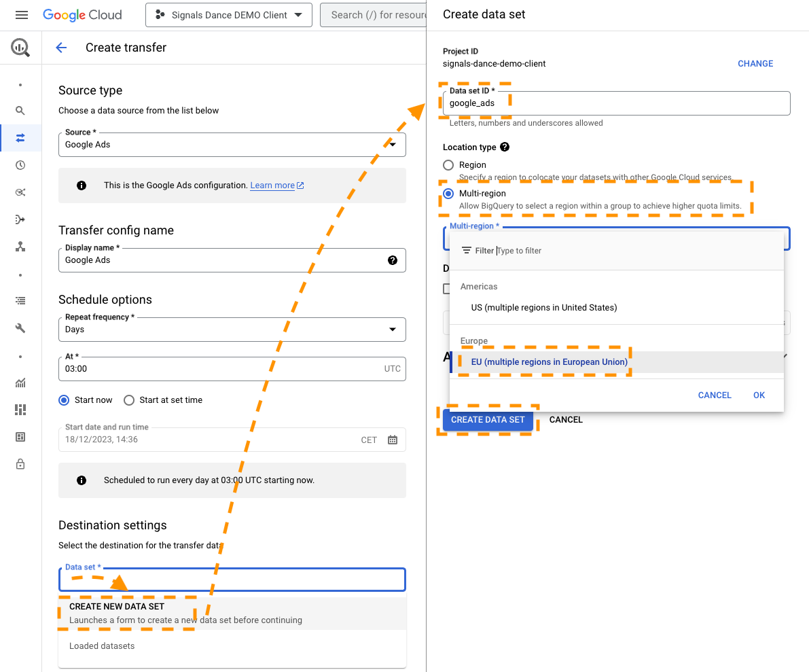809x672 pixels.
Task: Select the Start at set time option
Action: point(129,400)
